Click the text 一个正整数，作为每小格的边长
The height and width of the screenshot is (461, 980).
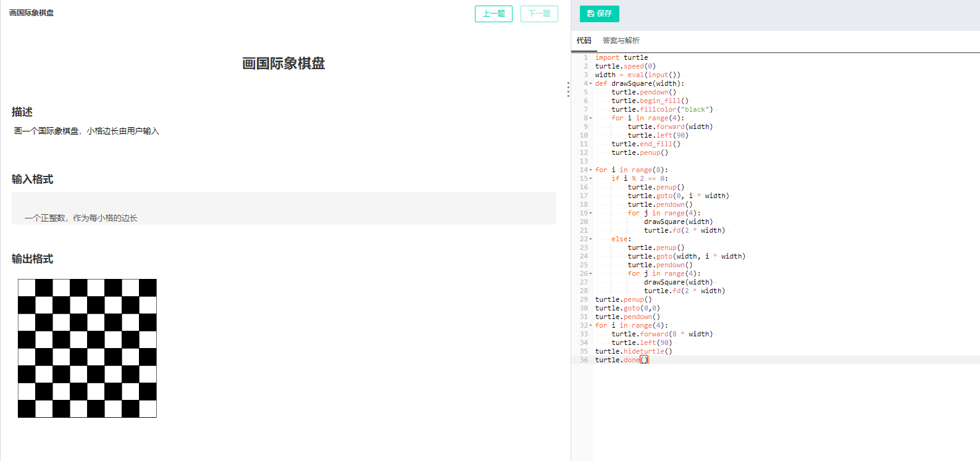click(x=81, y=218)
